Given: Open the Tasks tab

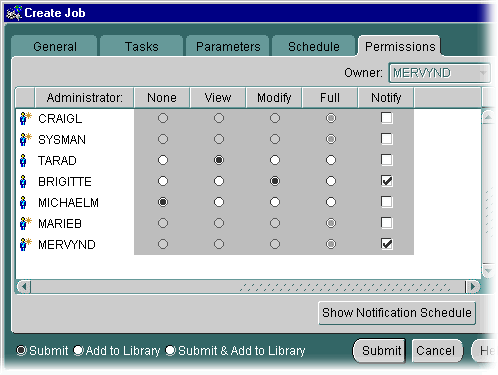Looking at the screenshot, I should (x=142, y=47).
